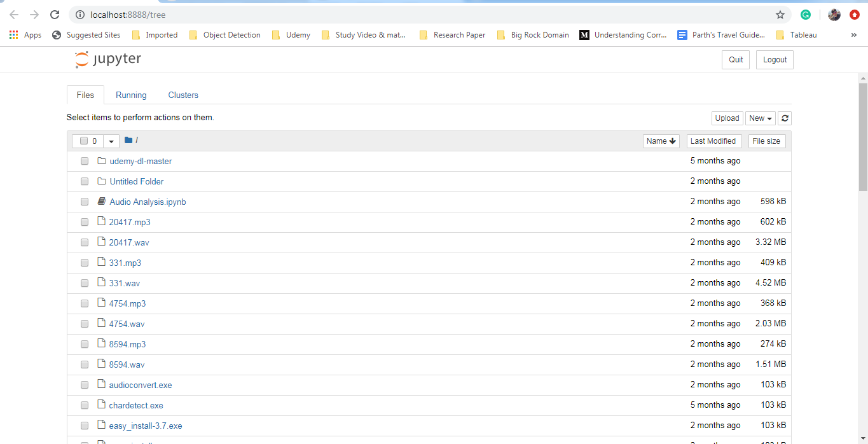The width and height of the screenshot is (868, 444).
Task: Open the selection filter dropdown beside checkbox counter
Action: point(111,140)
